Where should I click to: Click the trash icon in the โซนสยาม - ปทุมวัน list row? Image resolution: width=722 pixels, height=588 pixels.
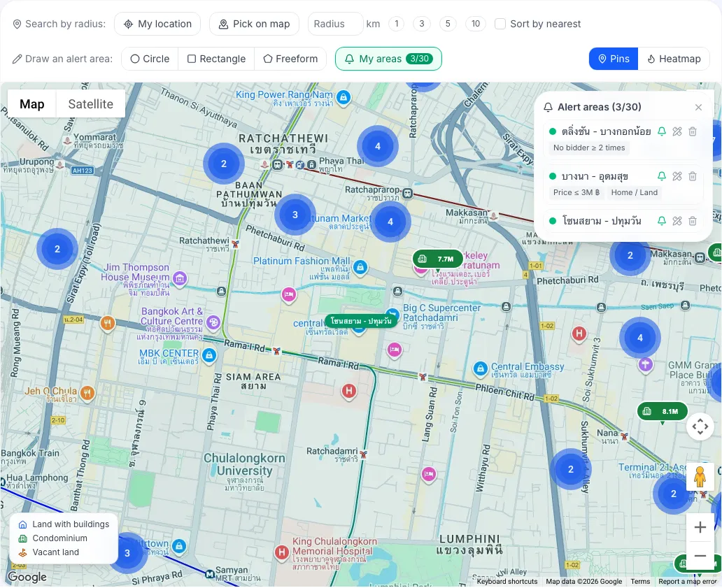693,221
